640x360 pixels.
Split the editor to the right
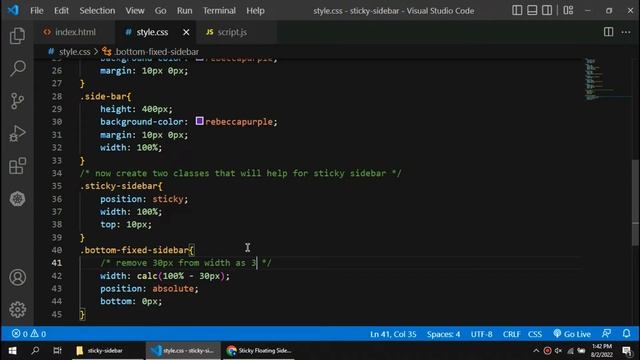click(608, 32)
